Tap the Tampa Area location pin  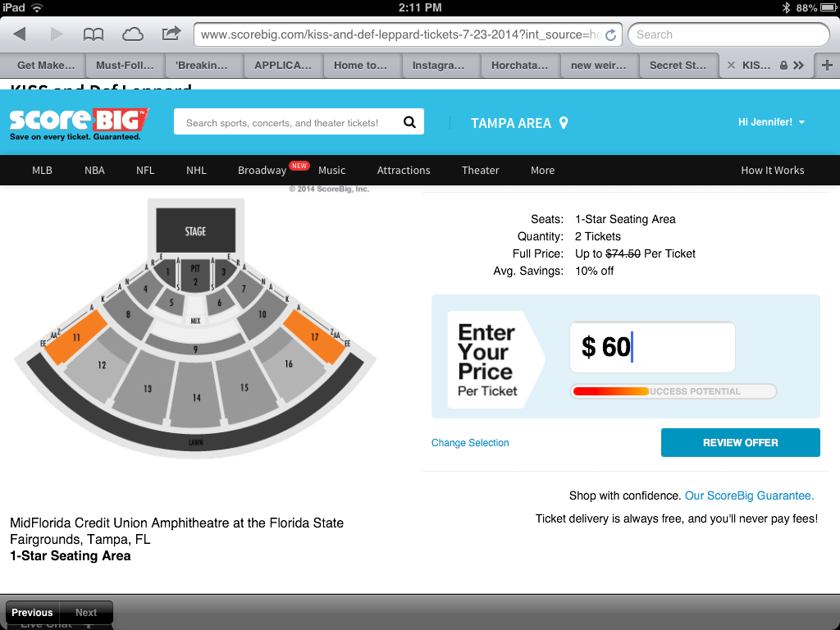[564, 123]
